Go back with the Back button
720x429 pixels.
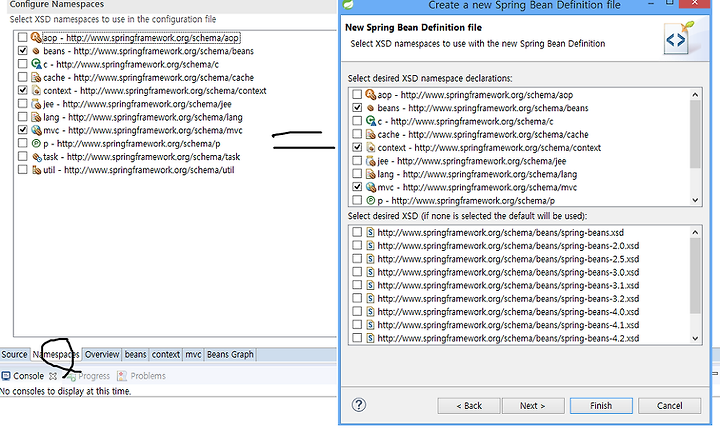(x=469, y=406)
